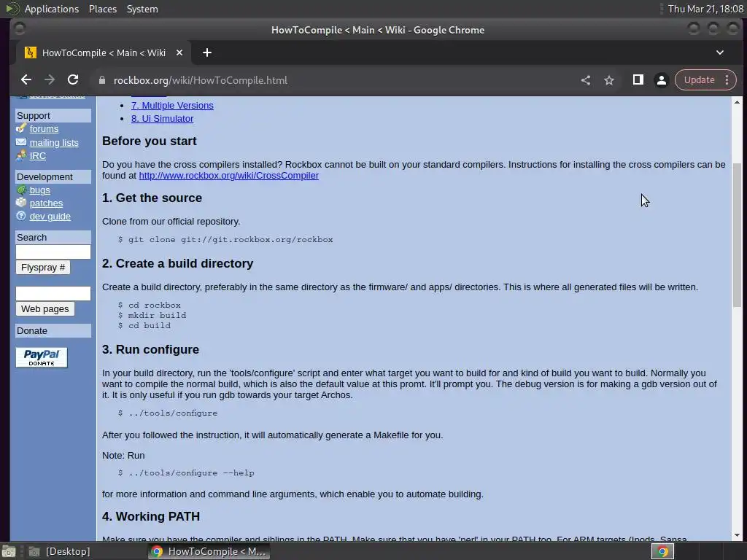
Task: Click the show desktop icon in taskbar
Action: point(9,551)
